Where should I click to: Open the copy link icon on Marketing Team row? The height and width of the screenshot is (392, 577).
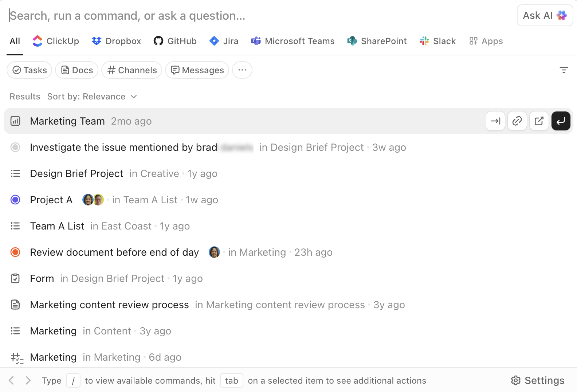click(517, 121)
